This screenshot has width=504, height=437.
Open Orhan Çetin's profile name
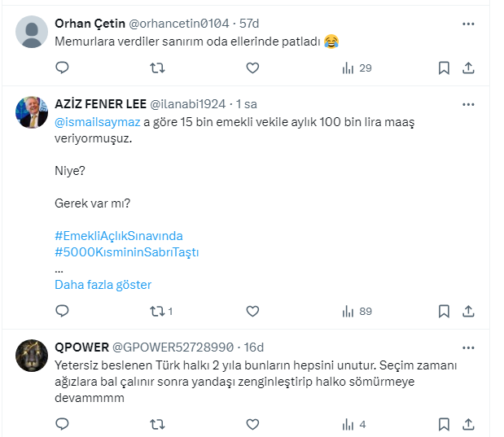[90, 24]
